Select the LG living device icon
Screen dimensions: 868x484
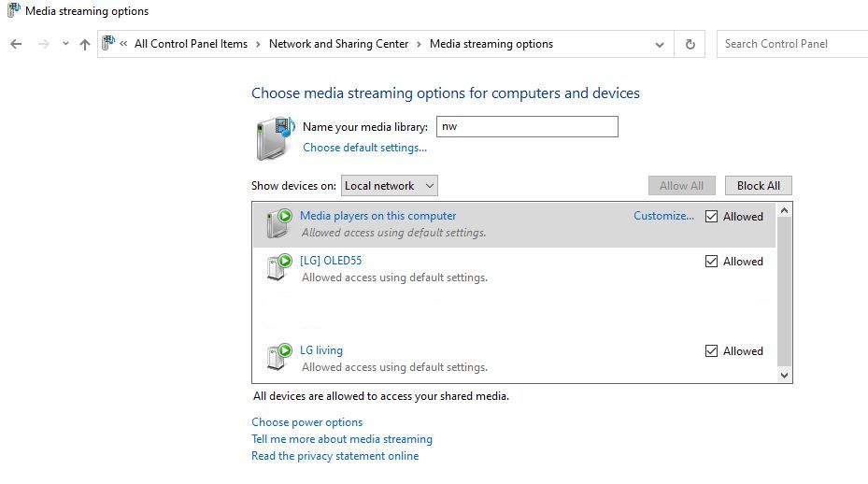(279, 357)
